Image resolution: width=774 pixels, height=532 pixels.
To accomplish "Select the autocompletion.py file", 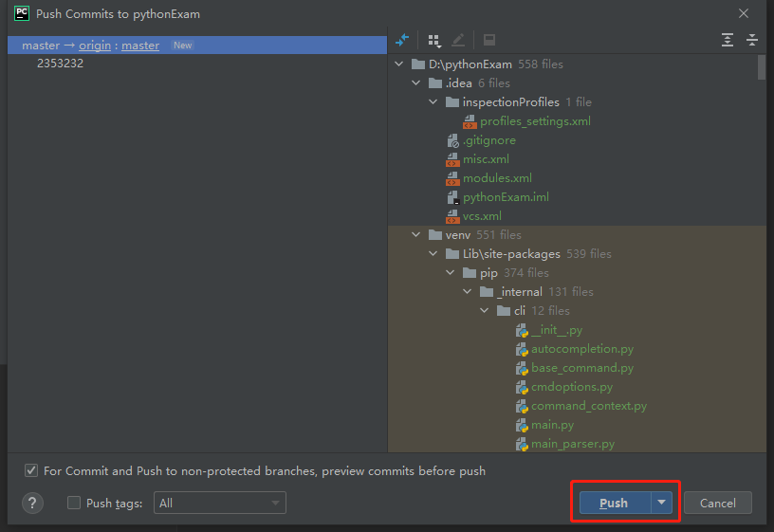I will coord(582,349).
